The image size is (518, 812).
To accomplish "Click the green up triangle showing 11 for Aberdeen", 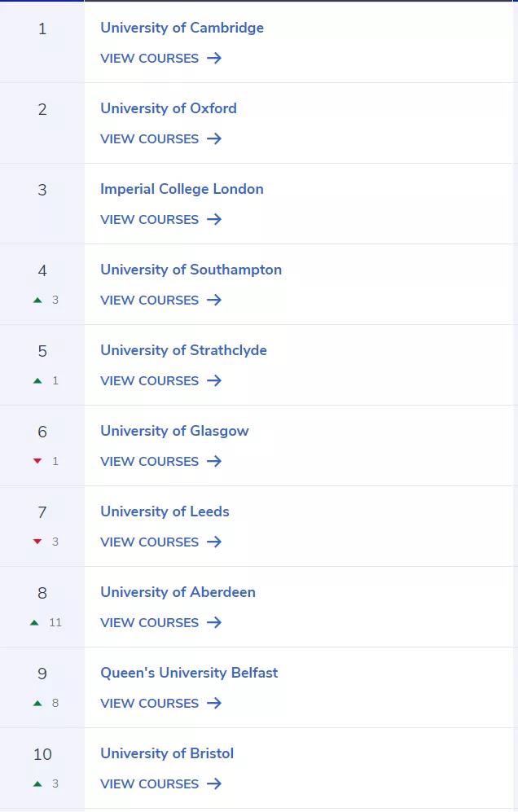I will 34,622.
